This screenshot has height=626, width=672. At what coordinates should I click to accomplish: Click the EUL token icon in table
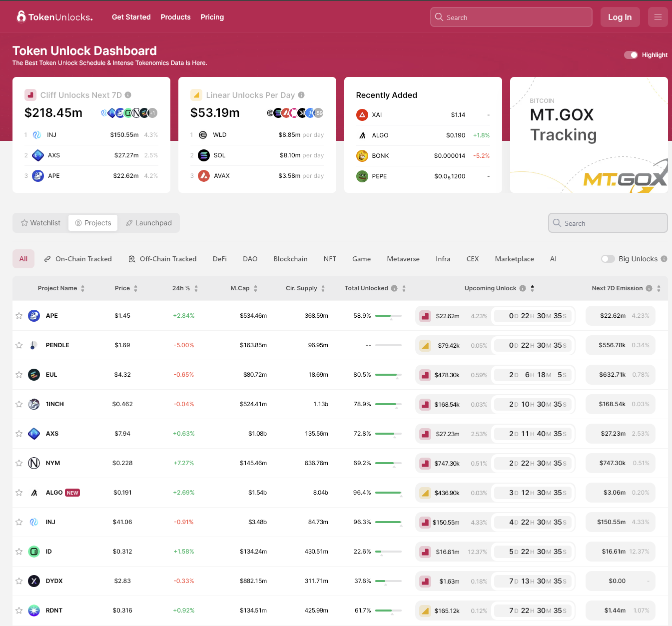[34, 375]
